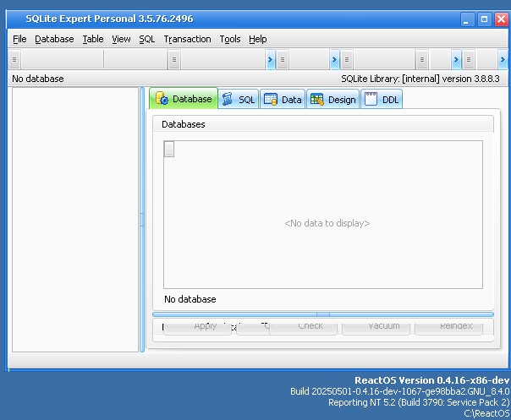The width and height of the screenshot is (511, 420).
Task: Expand the leftmost toolbar overflow chevron
Action: point(270,60)
